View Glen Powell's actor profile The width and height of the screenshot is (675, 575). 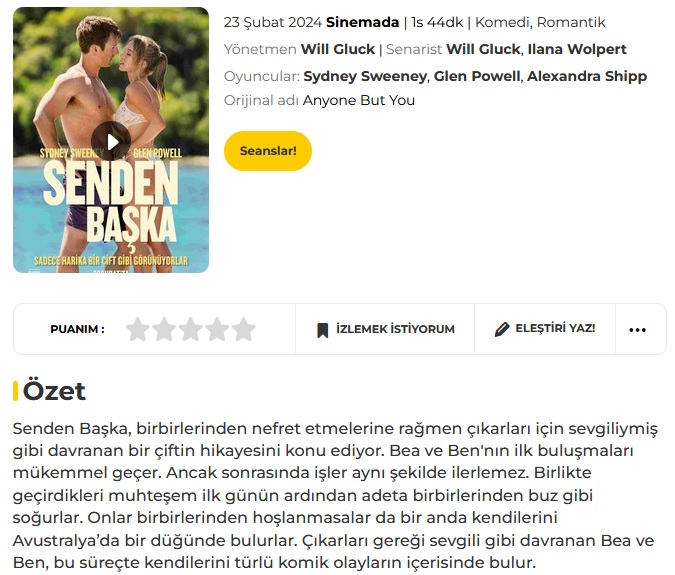477,76
